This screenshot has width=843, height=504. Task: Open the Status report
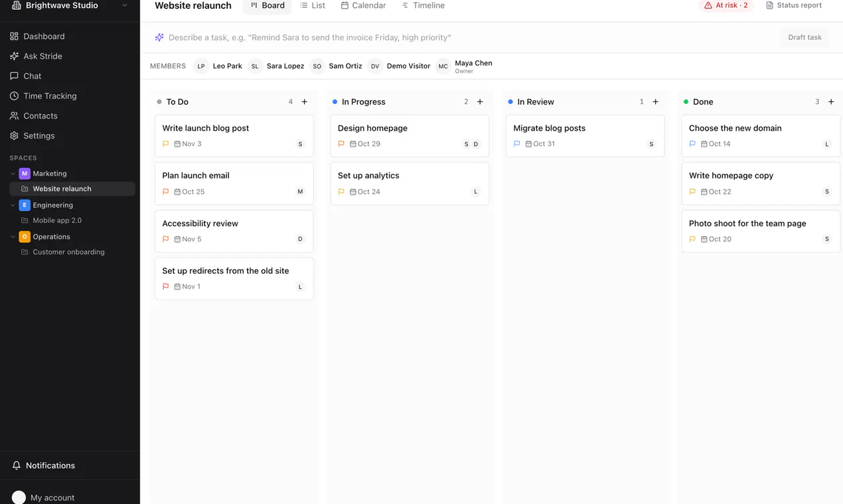pyautogui.click(x=794, y=5)
